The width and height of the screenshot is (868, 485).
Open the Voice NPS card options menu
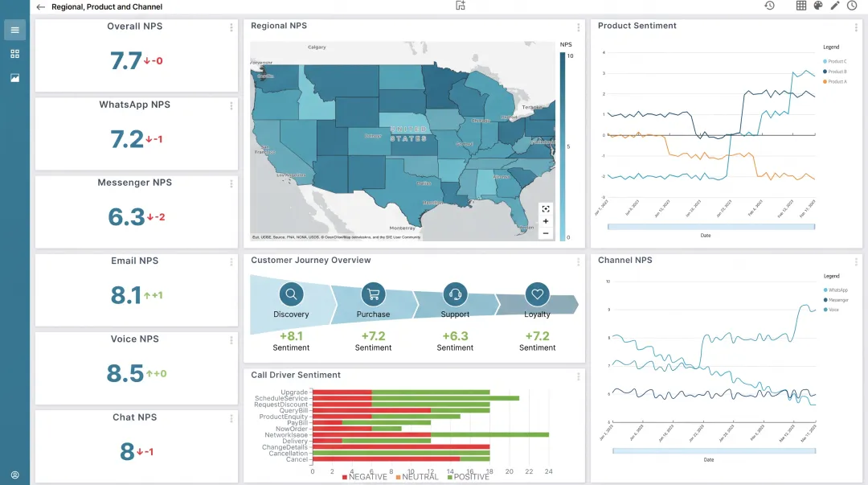point(231,339)
